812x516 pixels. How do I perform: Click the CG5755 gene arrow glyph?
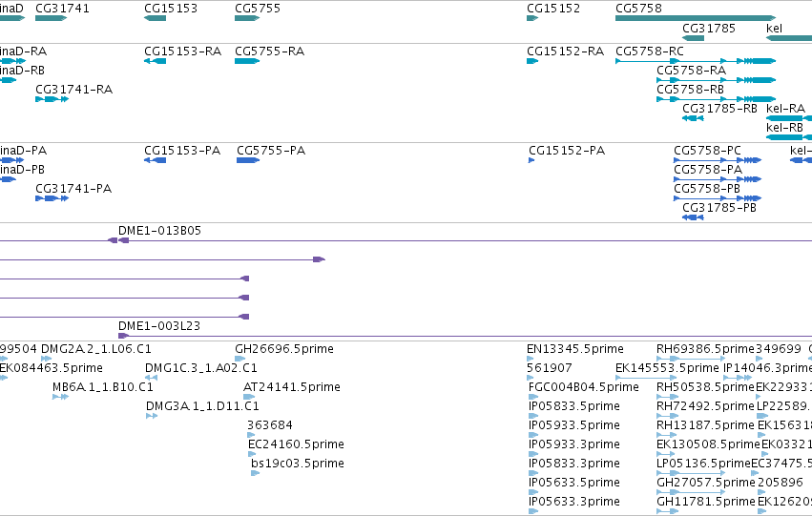click(247, 18)
